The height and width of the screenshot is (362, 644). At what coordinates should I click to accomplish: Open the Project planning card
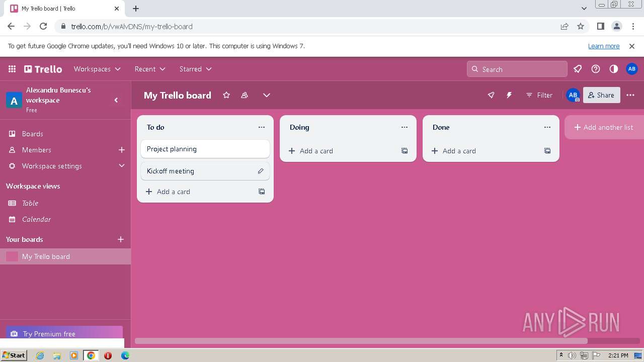tap(205, 149)
